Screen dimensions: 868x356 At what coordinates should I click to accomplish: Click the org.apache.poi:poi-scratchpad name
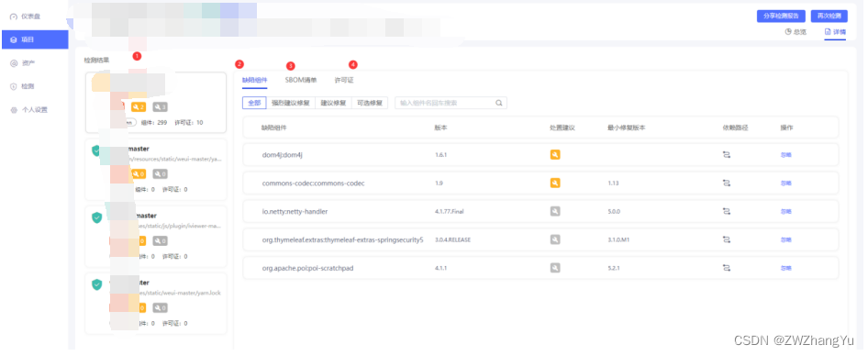307,268
